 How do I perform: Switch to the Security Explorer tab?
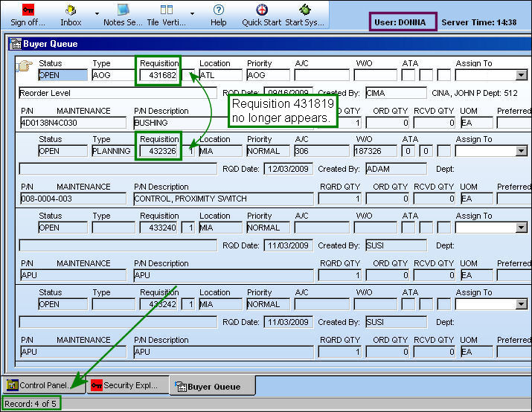pos(128,385)
